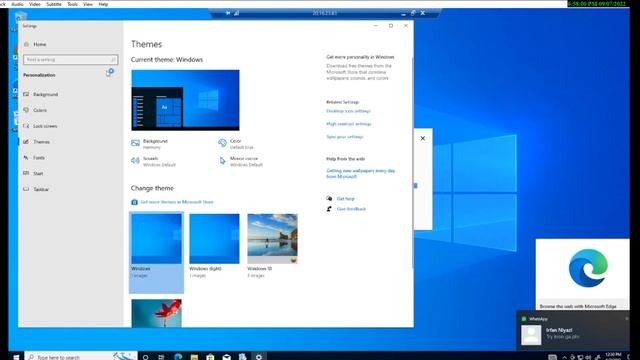Click the Browse the web with Microsoft Edge tile

point(582,274)
